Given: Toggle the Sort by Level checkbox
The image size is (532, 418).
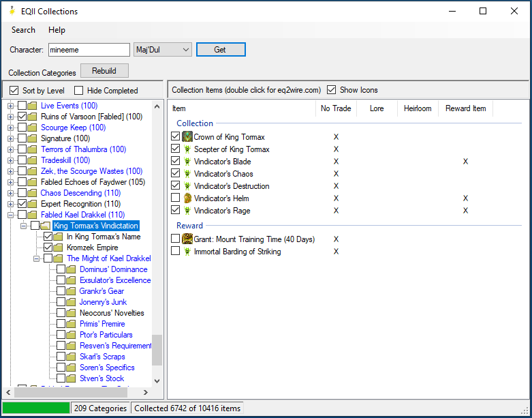Looking at the screenshot, I should [14, 90].
